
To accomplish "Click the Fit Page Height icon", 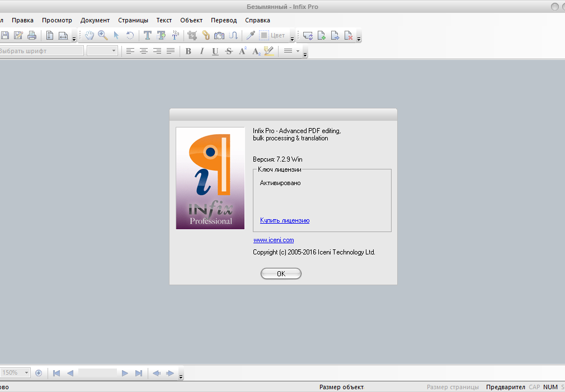I will (50, 35).
